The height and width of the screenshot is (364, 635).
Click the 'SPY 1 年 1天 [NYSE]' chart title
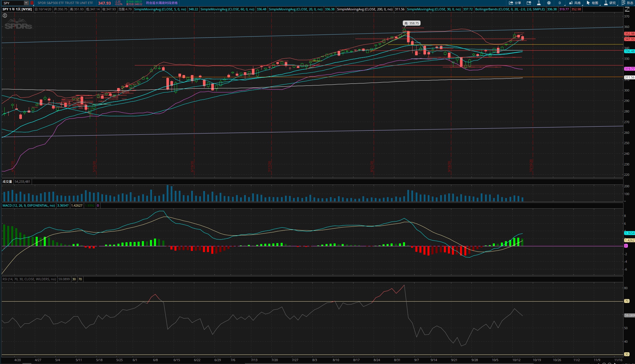(17, 9)
